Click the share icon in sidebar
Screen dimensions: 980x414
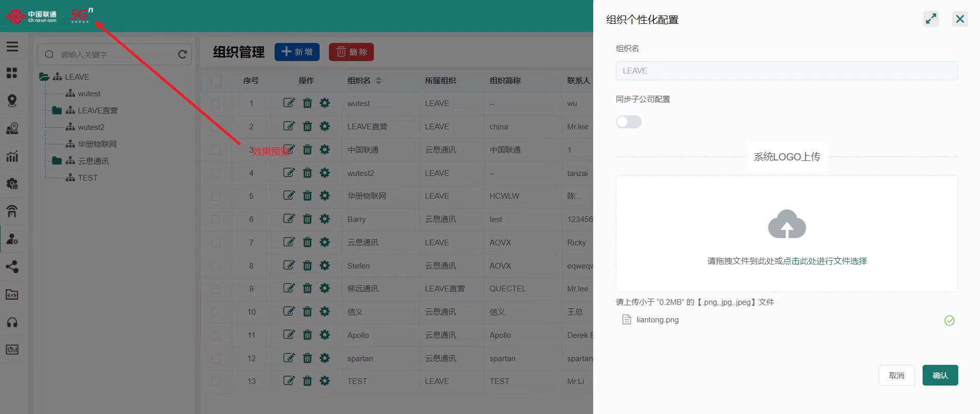[x=12, y=267]
